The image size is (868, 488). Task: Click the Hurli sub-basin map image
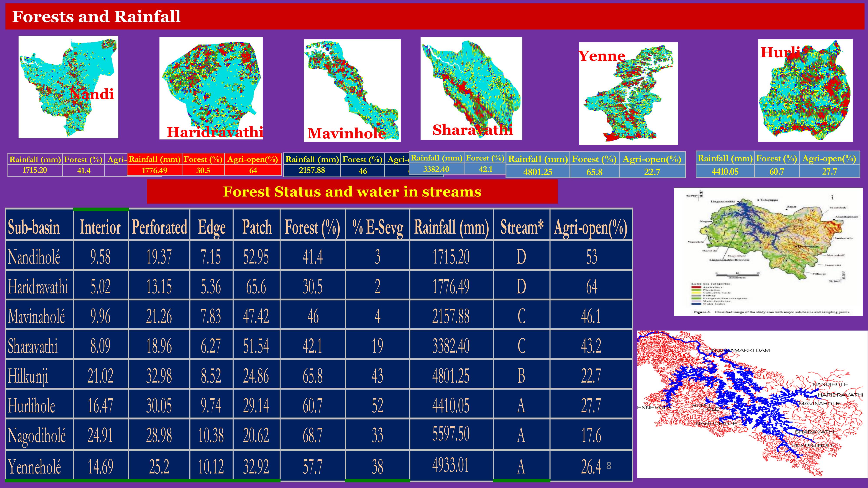pyautogui.click(x=805, y=90)
